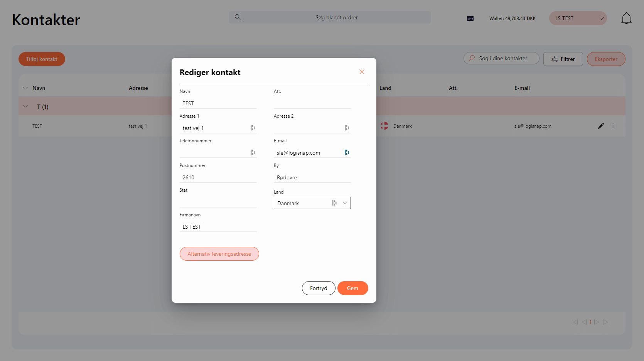This screenshot has width=644, height=361.
Task: Click the search magnifier in the order search bar
Action: point(238,17)
